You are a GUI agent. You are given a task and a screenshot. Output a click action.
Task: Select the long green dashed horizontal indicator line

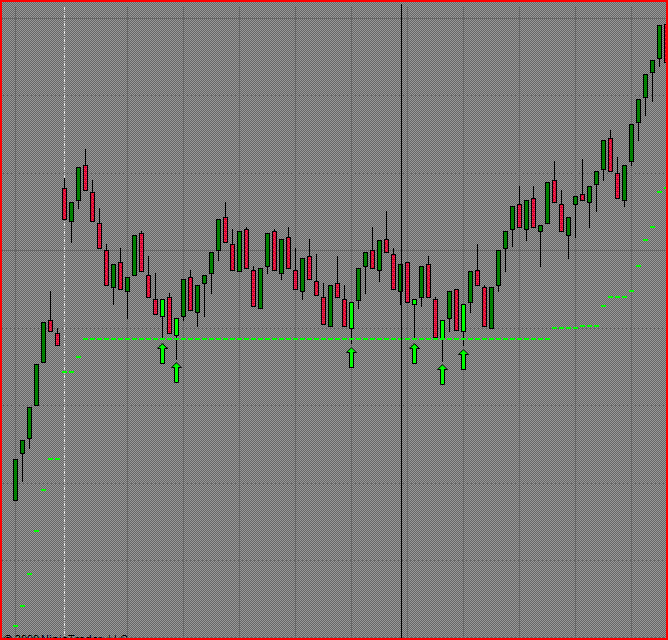pos(317,339)
